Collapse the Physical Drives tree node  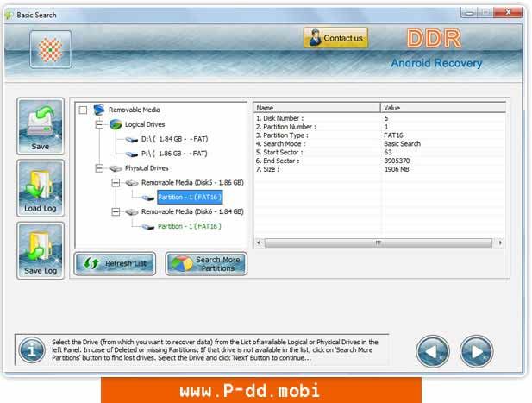point(99,168)
